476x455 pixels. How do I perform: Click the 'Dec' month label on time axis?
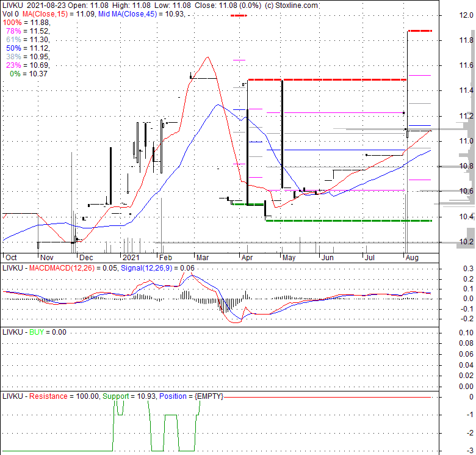(86, 258)
